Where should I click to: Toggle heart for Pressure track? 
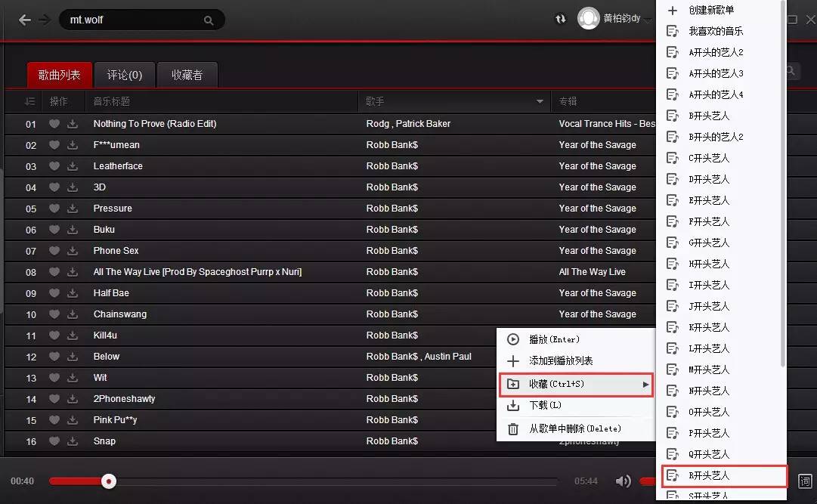(x=54, y=209)
